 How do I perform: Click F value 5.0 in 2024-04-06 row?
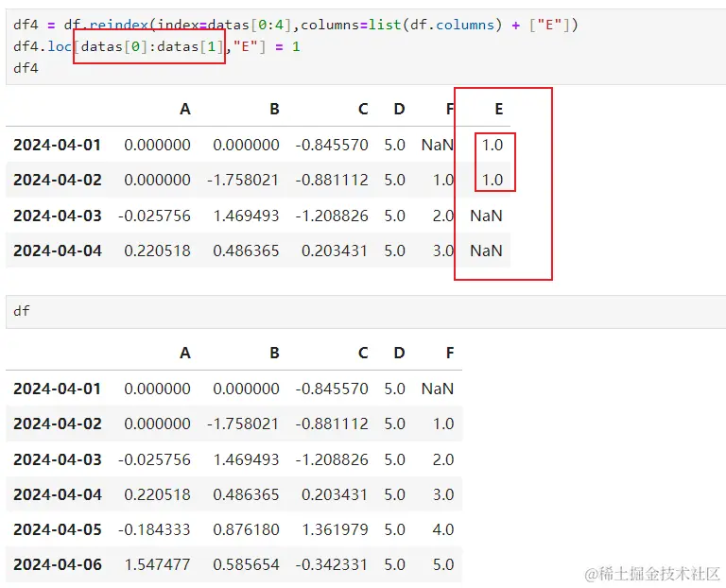pos(443,565)
